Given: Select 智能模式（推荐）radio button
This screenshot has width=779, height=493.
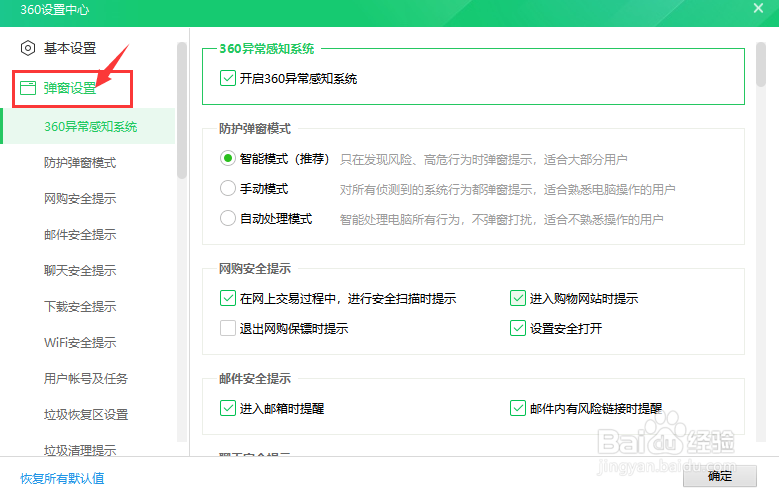Looking at the screenshot, I should (228, 159).
